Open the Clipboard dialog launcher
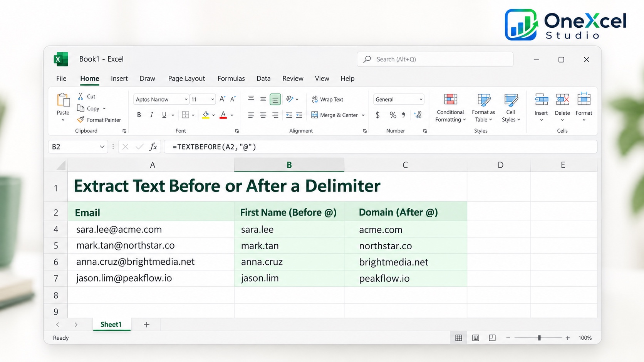644x362 pixels. 124,131
